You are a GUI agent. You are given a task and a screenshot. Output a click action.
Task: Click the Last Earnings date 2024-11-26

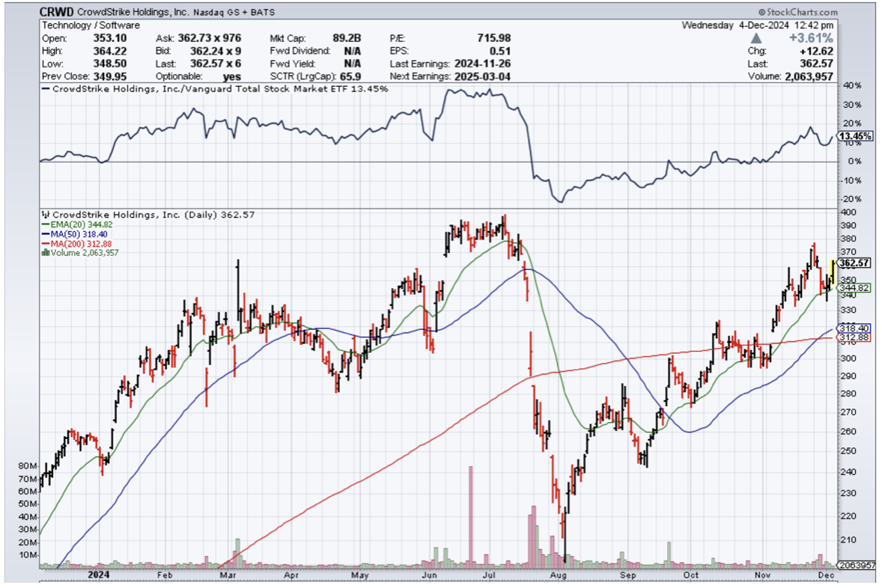pos(483,64)
